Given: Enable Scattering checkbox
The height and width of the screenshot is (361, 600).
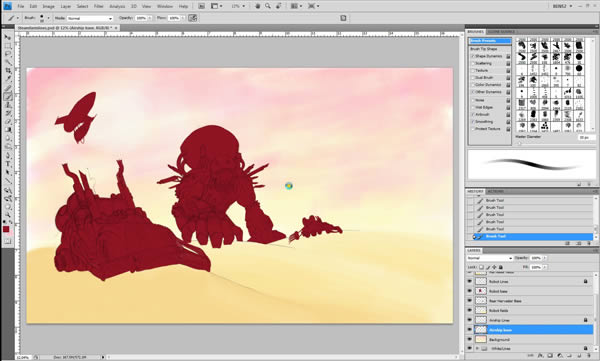Looking at the screenshot, I should (473, 63).
